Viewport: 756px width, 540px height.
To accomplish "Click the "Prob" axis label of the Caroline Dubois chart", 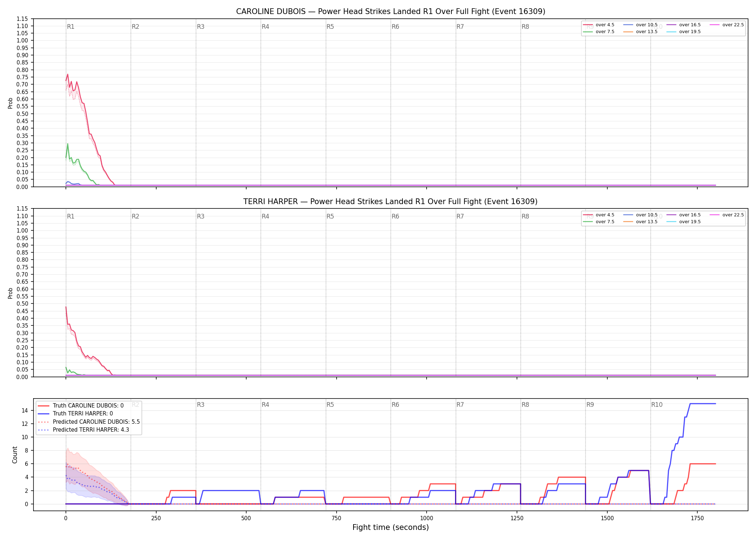I will coord(10,103).
